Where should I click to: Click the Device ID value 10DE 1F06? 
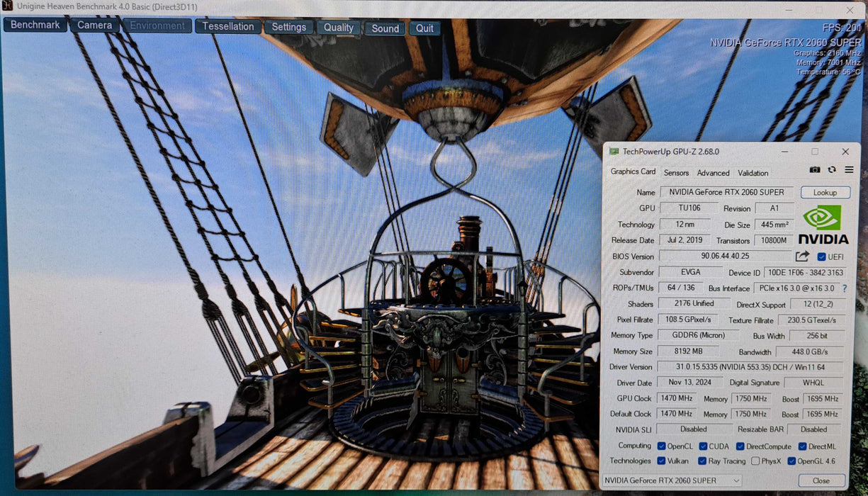(804, 273)
